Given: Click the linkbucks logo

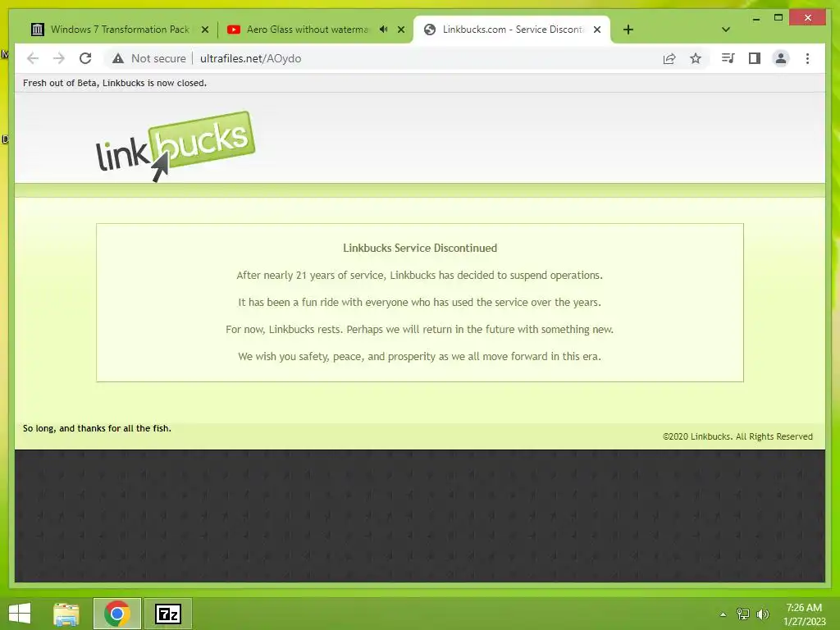Looking at the screenshot, I should click(x=176, y=146).
